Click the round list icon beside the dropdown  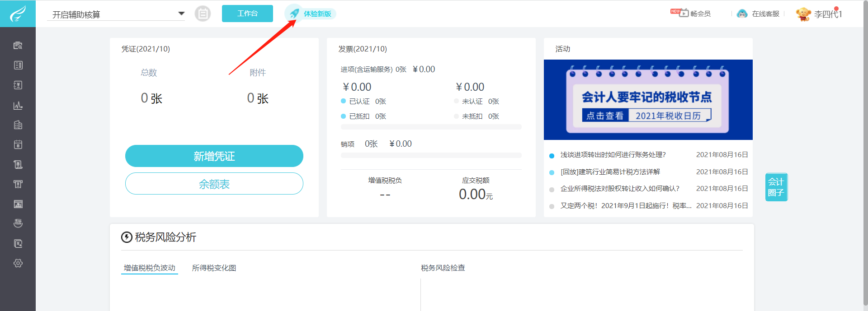[x=203, y=14]
